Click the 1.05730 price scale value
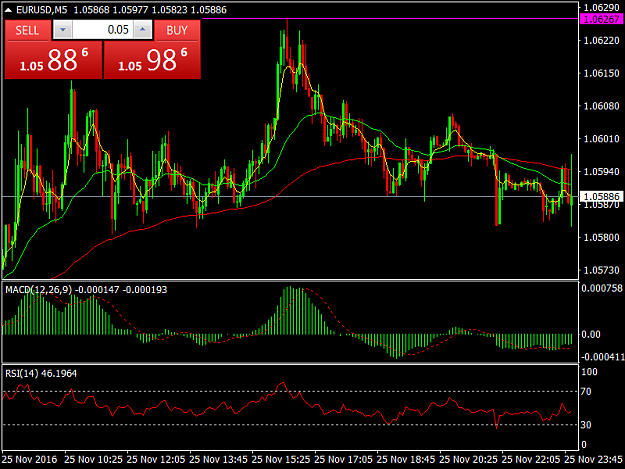Viewport: 625px width, 469px height. pos(601,271)
